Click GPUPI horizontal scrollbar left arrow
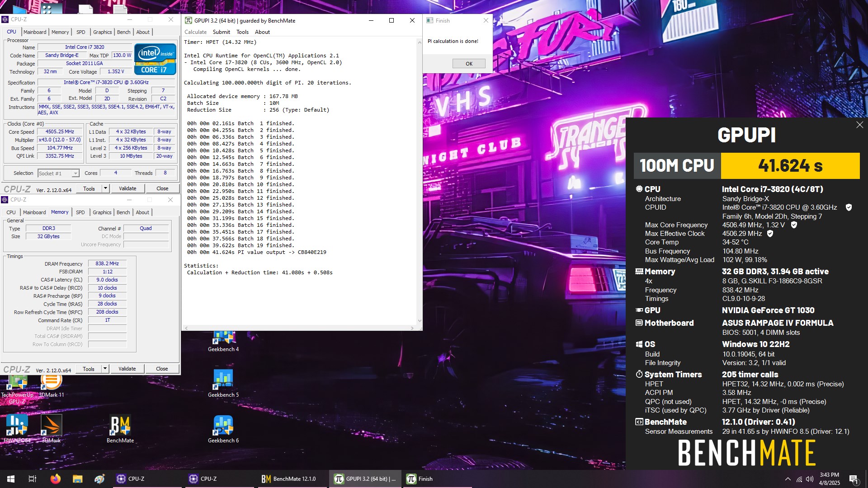868x488 pixels. tap(186, 328)
